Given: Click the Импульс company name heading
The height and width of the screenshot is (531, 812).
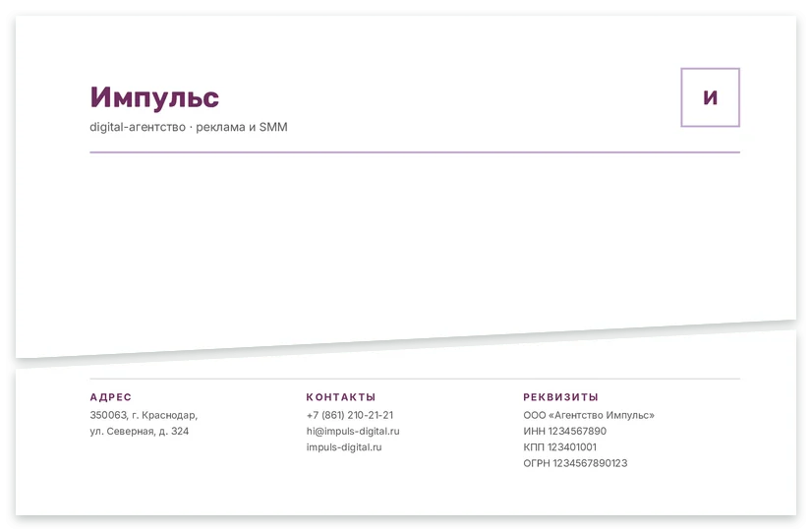Looking at the screenshot, I should coord(154,97).
